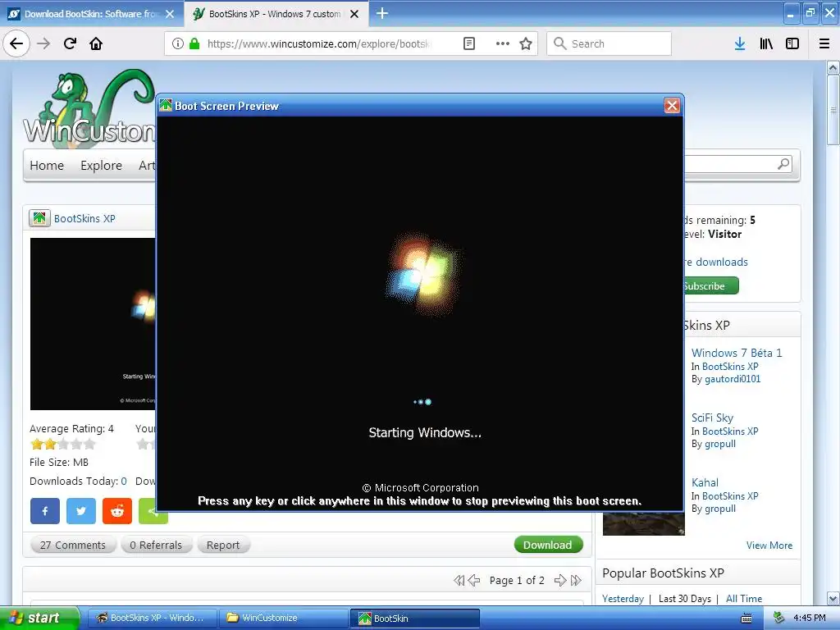Switch to BootSkins XP Firefox taskbar button
This screenshot has width=840, height=630.
tap(152, 619)
